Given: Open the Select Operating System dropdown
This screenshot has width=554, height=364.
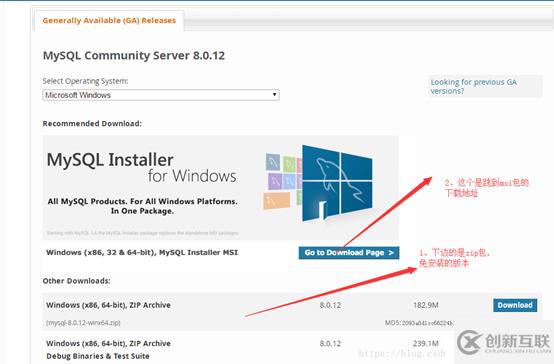Looking at the screenshot, I should (161, 95).
